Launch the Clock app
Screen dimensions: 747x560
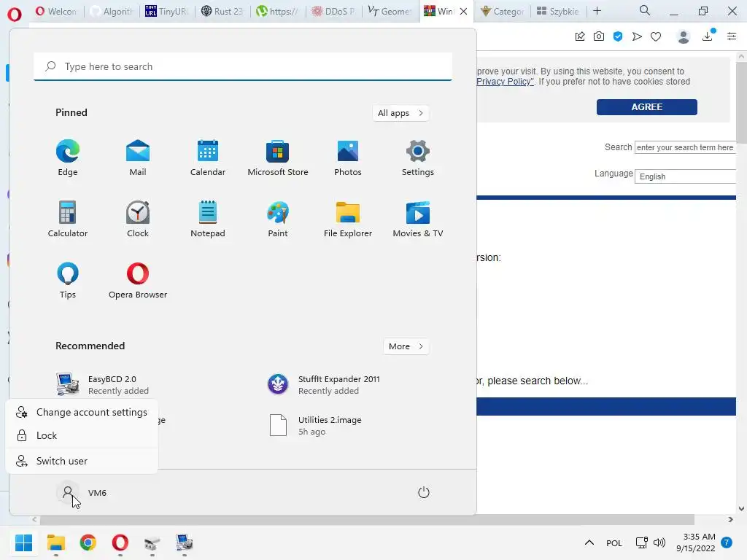pos(138,219)
